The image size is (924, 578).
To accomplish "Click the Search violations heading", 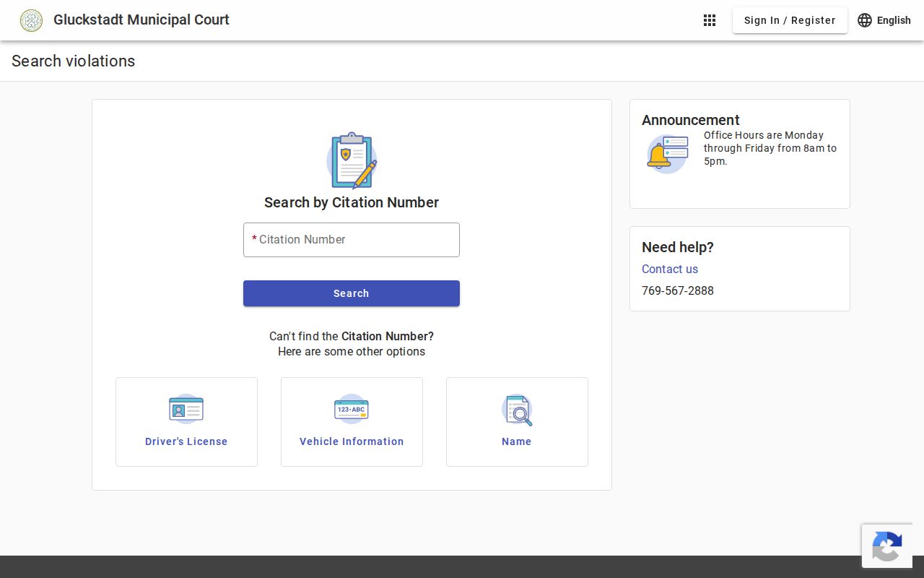I will click(74, 61).
